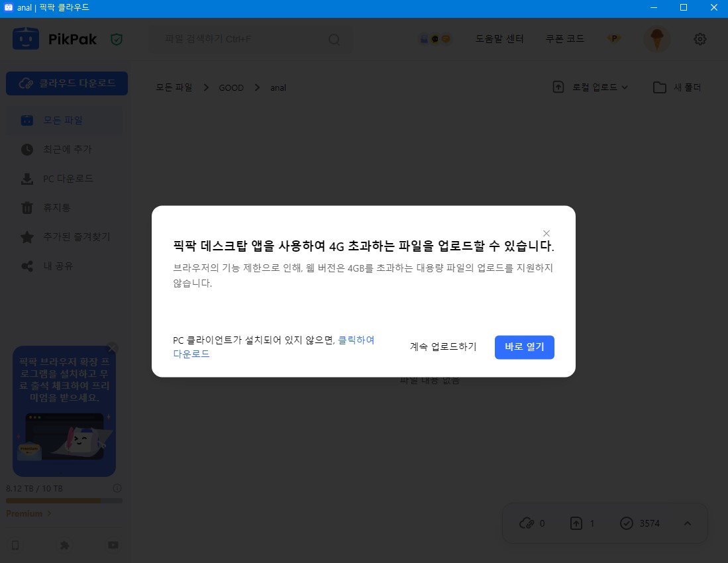Image resolution: width=728 pixels, height=563 pixels.
Task: Open the ice cream profile avatar
Action: point(656,39)
